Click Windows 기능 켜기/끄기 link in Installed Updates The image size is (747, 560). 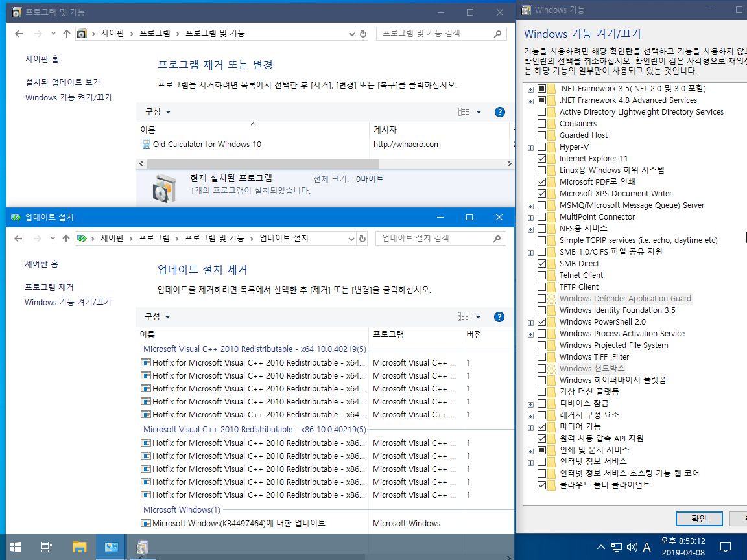click(x=67, y=303)
